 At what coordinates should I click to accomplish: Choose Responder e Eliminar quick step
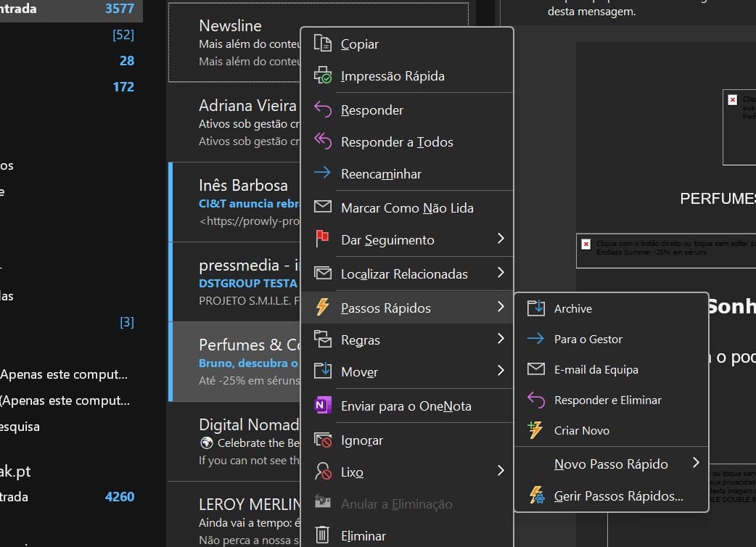(607, 400)
